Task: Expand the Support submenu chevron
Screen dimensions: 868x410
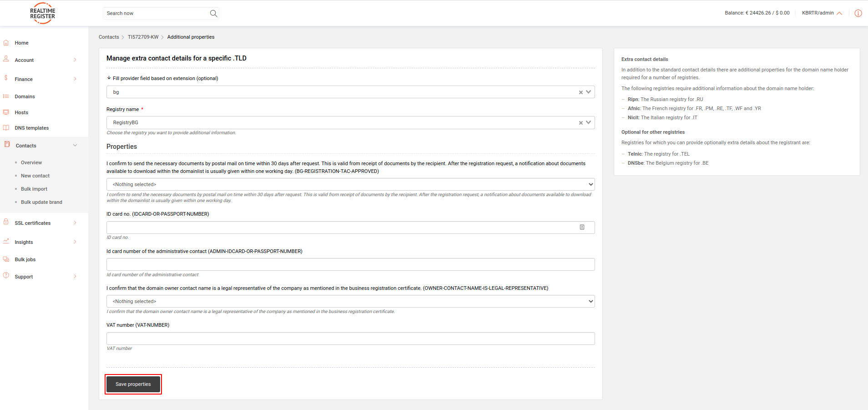Action: pos(75,276)
